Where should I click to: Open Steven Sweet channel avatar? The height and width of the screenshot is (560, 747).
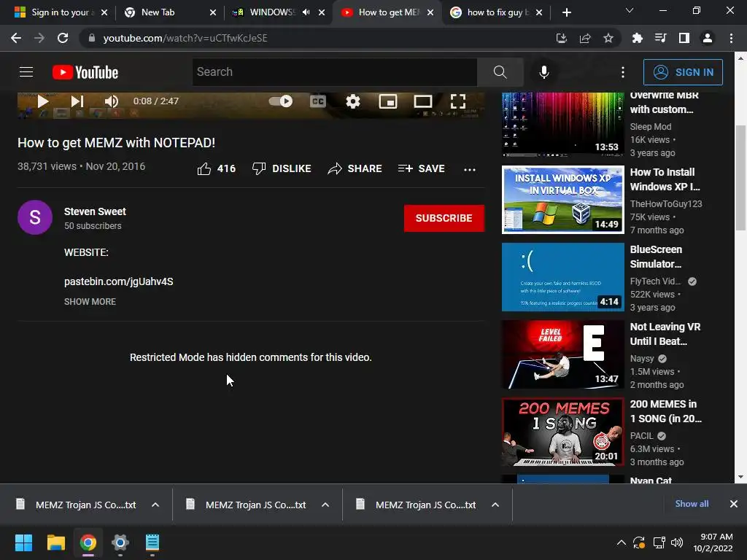[x=35, y=217]
